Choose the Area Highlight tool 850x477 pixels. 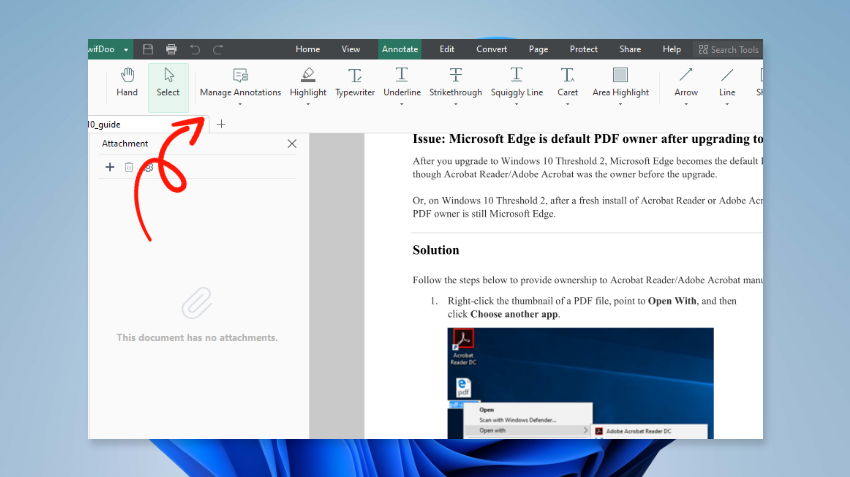click(620, 82)
